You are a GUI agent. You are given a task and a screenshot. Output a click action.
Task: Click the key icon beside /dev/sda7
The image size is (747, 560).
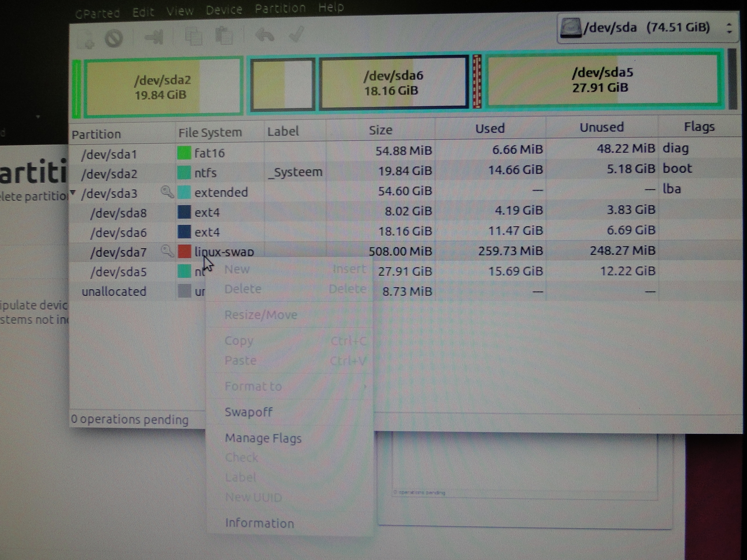pyautogui.click(x=167, y=251)
